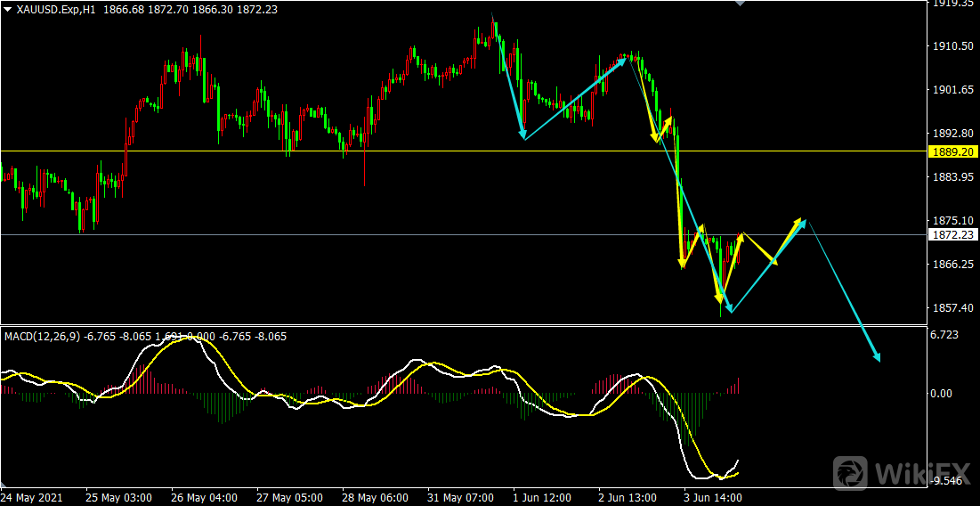
Task: Select the yellow arrowhead near the 1892 level
Action: click(x=655, y=136)
